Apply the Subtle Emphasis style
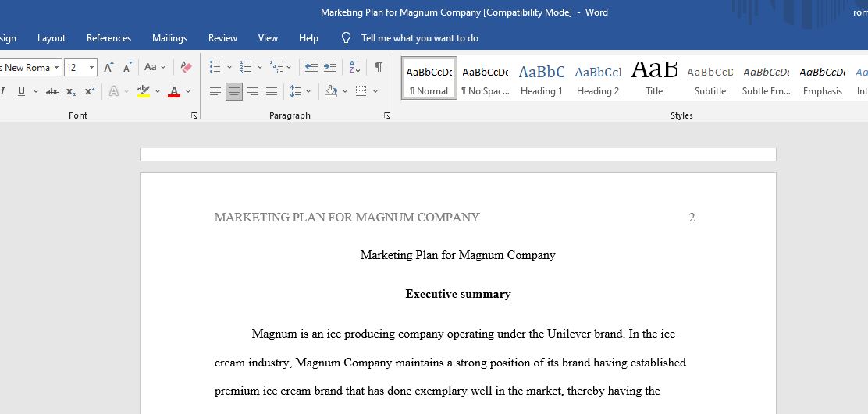 point(767,78)
